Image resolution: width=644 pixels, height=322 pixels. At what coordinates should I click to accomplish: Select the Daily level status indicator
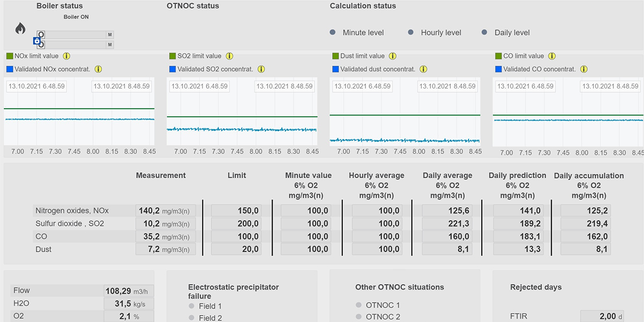[484, 32]
